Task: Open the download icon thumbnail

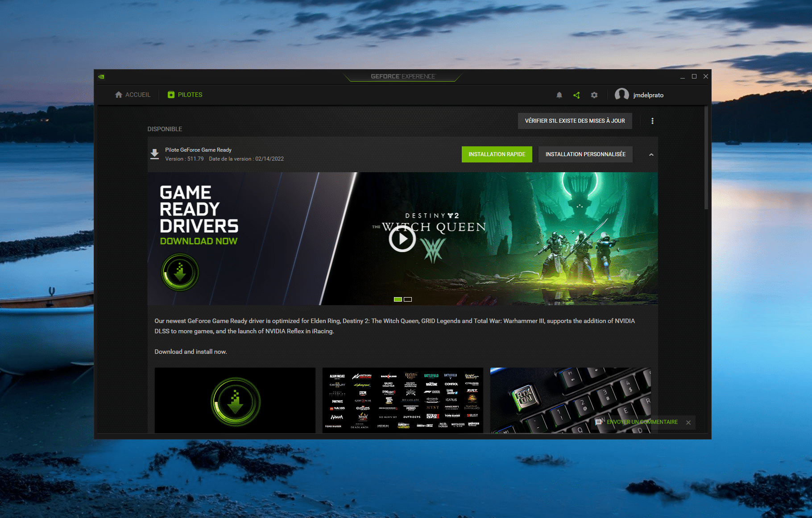Action: click(x=235, y=400)
